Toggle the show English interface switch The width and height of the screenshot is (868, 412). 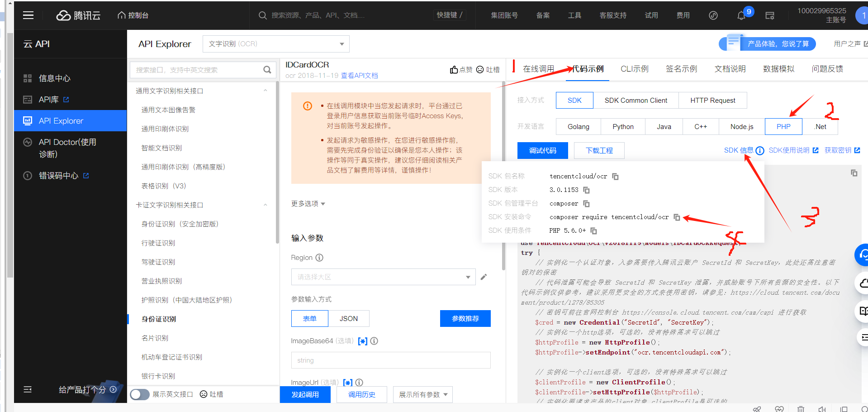tap(140, 394)
